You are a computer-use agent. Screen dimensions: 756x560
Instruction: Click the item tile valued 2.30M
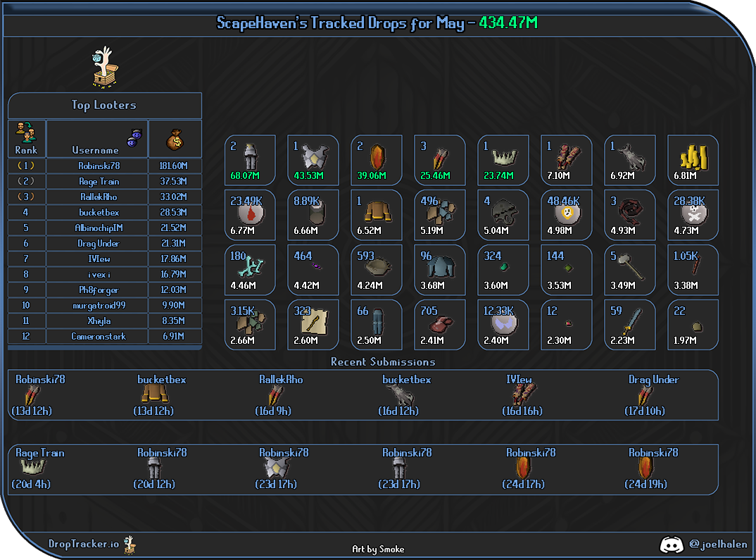(x=567, y=325)
